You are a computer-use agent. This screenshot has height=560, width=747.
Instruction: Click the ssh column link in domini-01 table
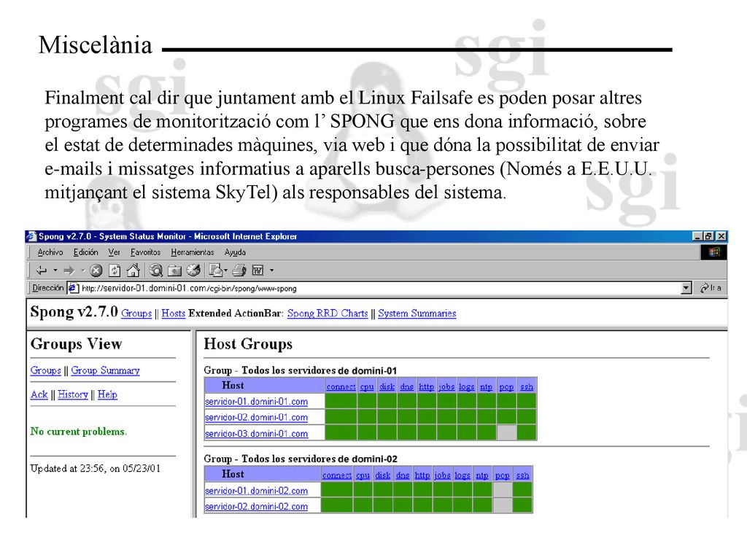[x=527, y=386]
